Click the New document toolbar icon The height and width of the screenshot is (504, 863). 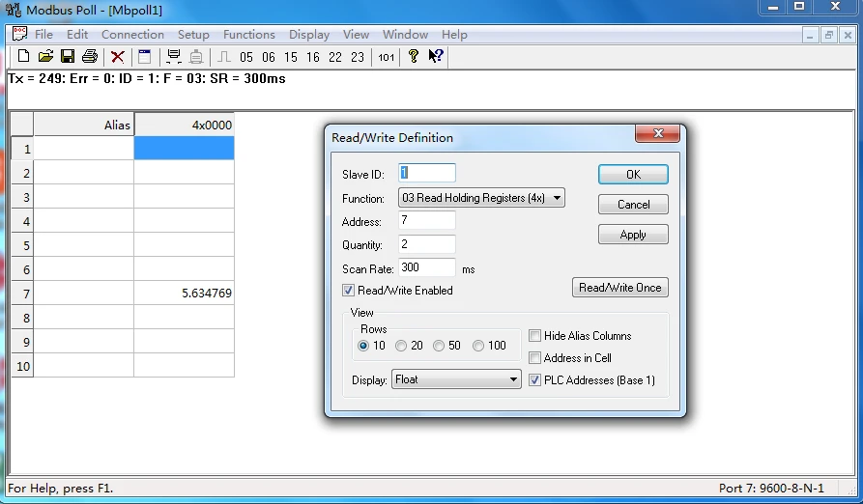(x=23, y=57)
